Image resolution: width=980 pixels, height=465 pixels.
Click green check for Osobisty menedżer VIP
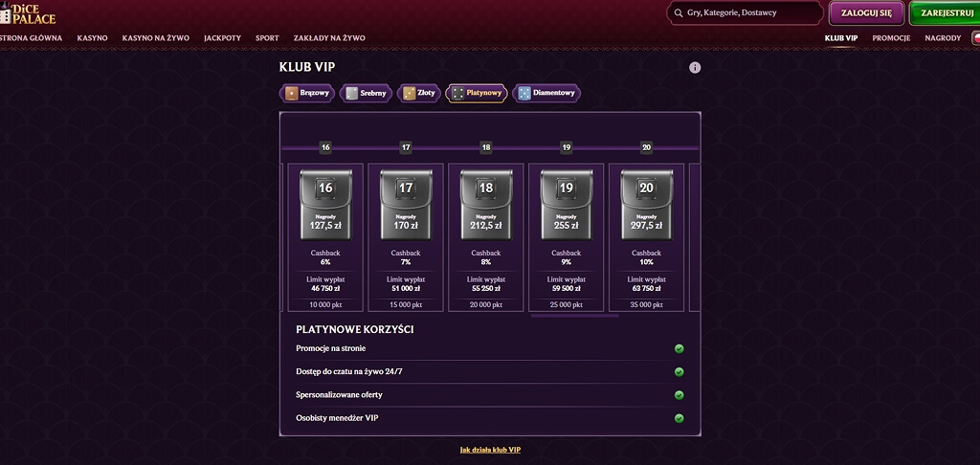point(679,418)
